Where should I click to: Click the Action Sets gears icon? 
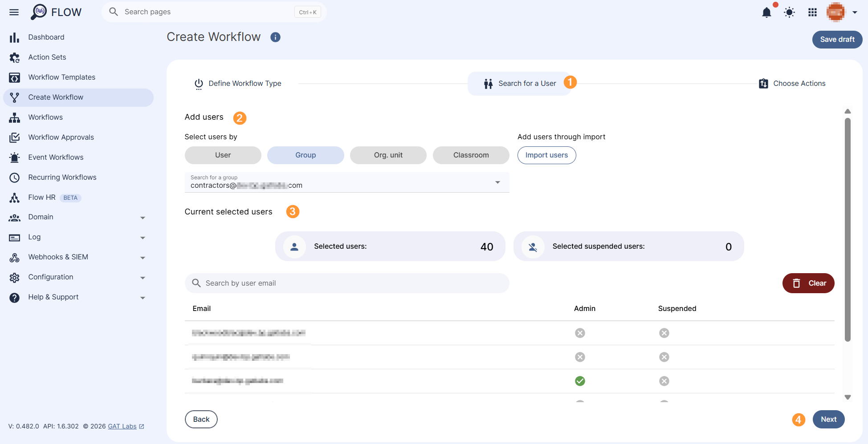14,57
